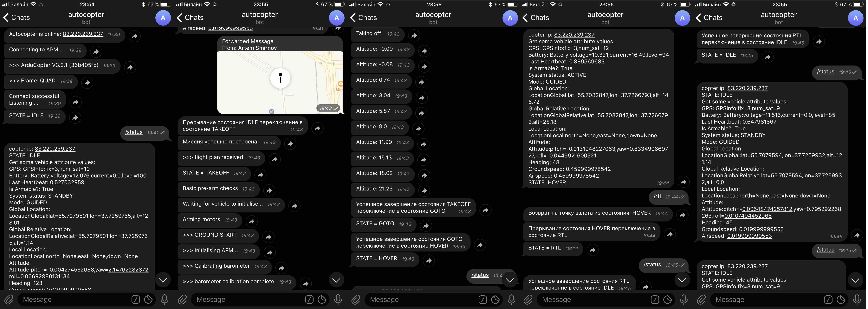Forward the 'Прерывание состояния HOVER' message

(x=670, y=234)
